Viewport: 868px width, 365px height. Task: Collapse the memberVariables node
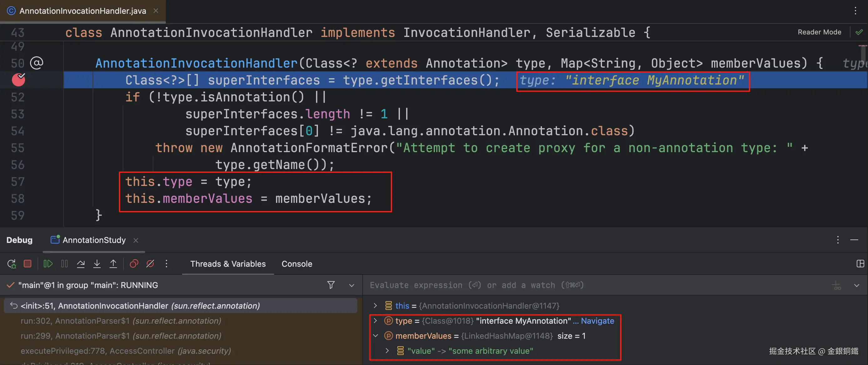point(375,336)
